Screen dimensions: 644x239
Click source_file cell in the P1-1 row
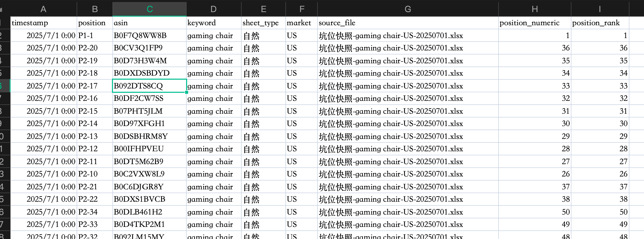(408, 35)
